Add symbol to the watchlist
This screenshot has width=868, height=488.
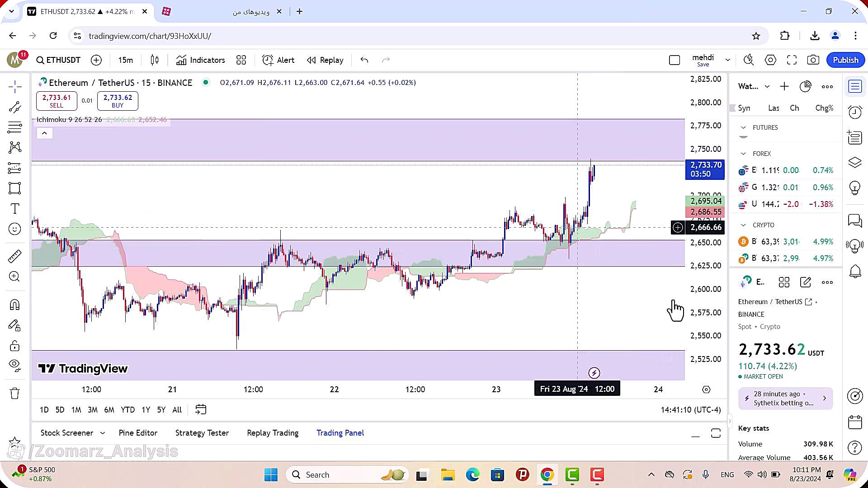[x=784, y=86]
